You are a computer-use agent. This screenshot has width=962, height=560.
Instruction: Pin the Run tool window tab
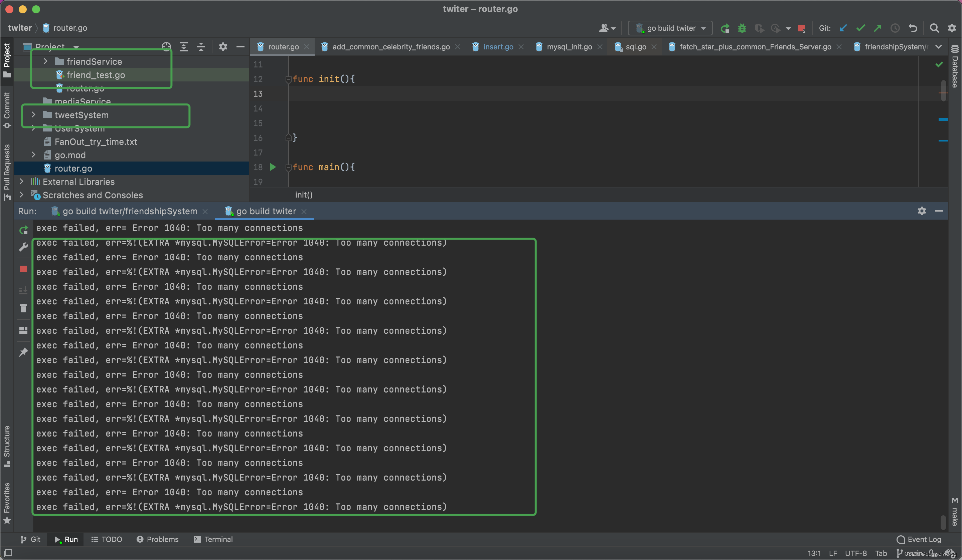pyautogui.click(x=23, y=352)
